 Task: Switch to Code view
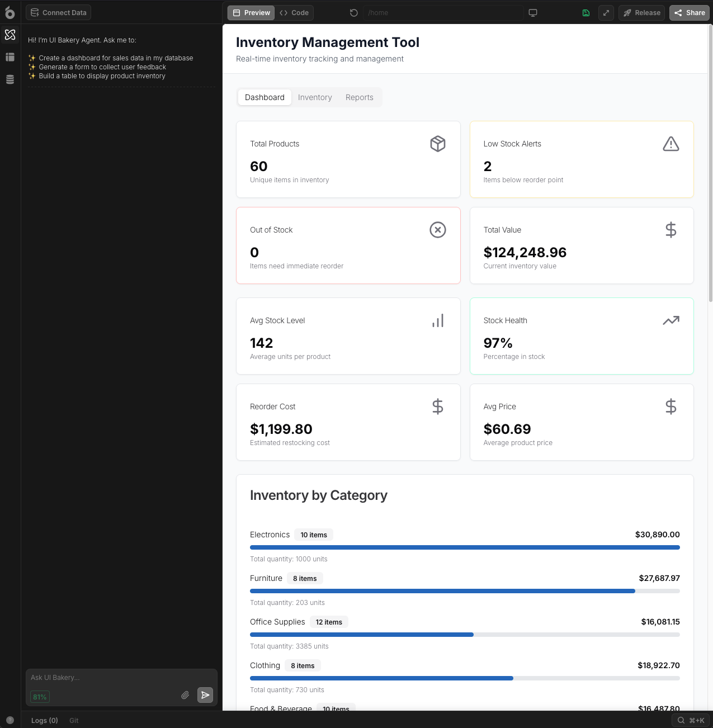click(294, 13)
